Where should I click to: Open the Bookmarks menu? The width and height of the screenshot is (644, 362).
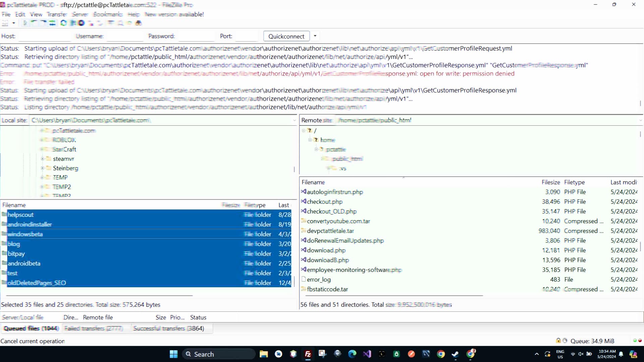(x=108, y=14)
